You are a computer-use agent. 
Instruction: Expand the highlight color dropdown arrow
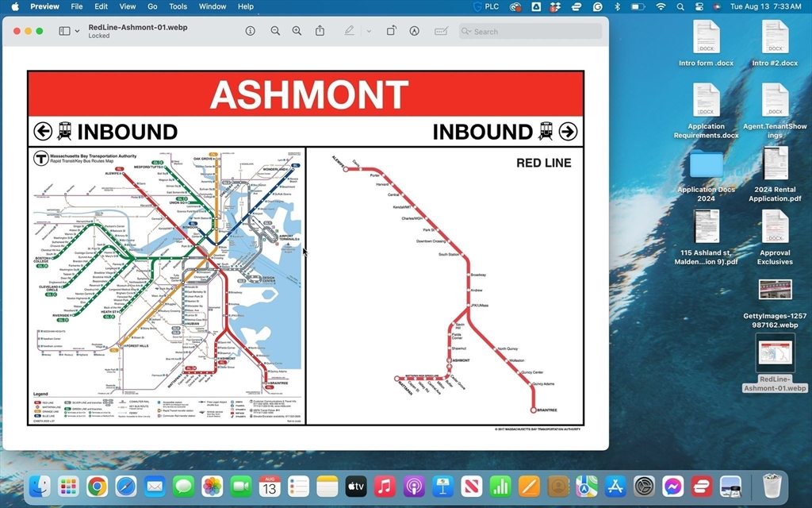(x=369, y=31)
